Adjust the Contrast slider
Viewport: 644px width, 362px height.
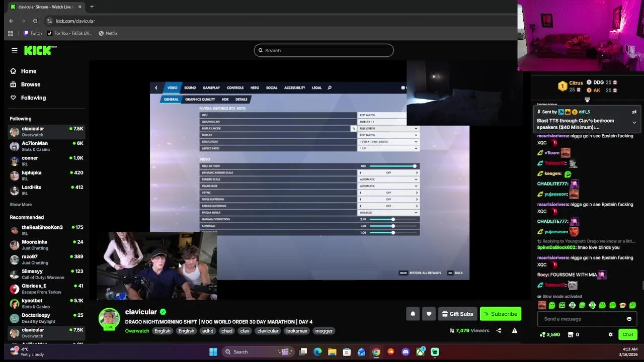click(x=392, y=226)
